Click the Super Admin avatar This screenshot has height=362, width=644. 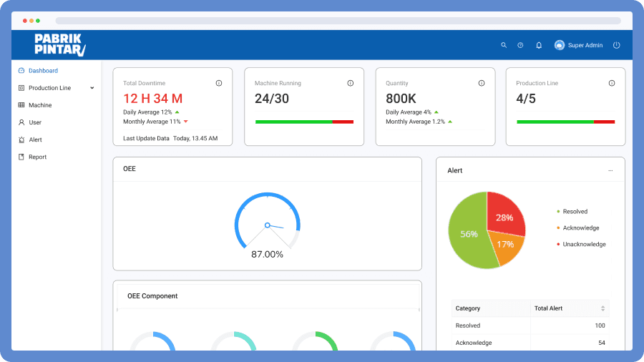click(560, 45)
